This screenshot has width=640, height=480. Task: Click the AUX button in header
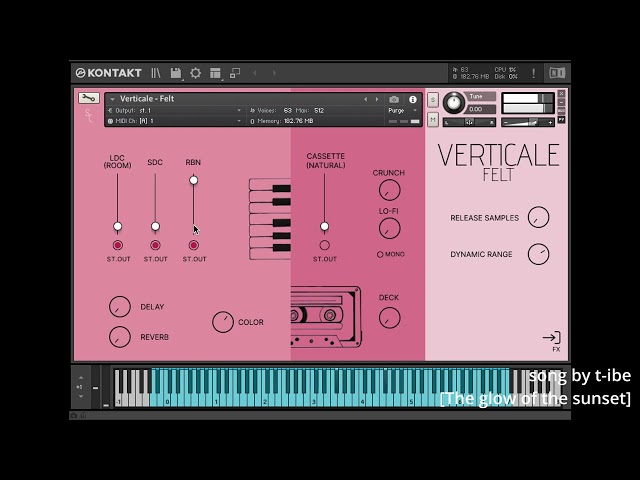pos(561,111)
